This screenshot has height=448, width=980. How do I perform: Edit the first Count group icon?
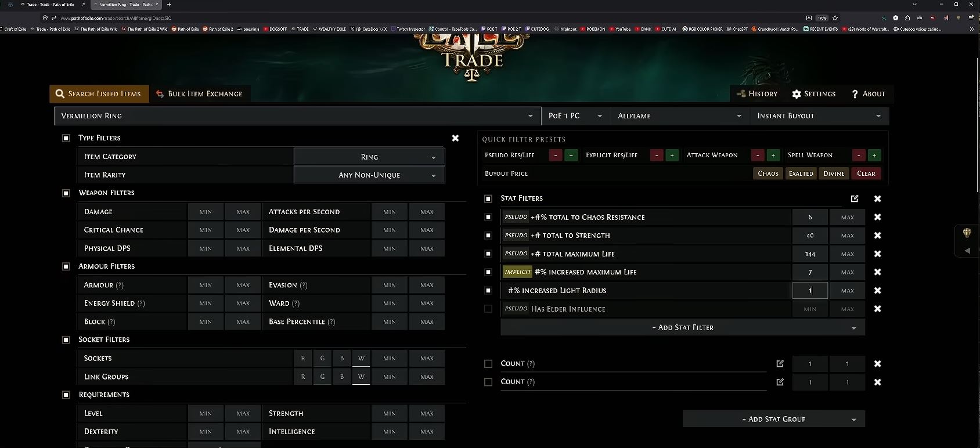tap(780, 364)
